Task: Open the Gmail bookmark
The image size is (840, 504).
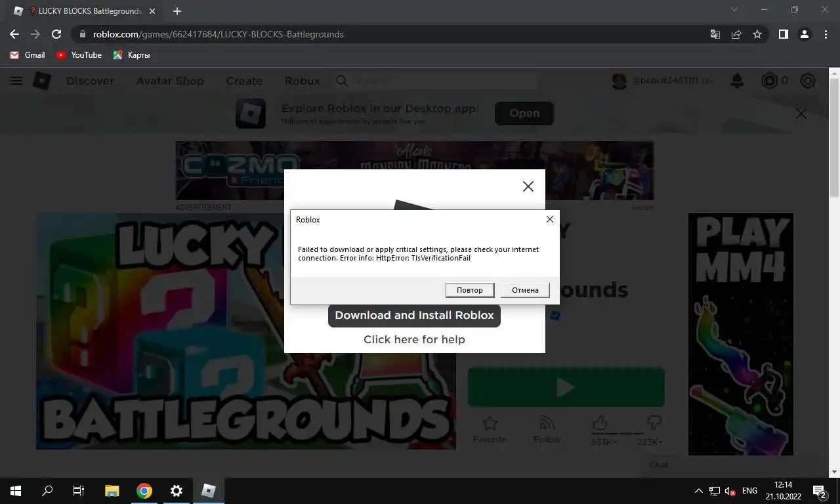Action: coord(28,55)
